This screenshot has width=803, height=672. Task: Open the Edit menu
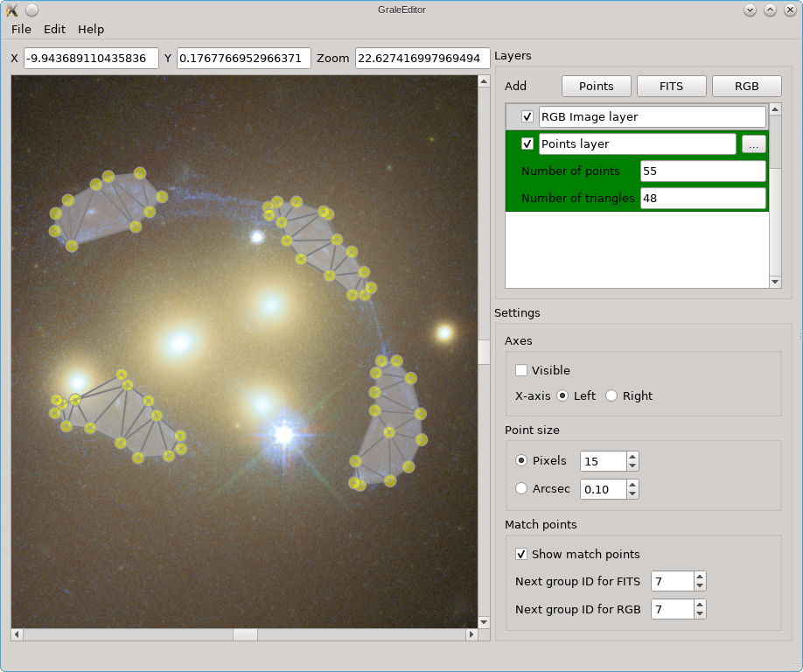click(54, 29)
